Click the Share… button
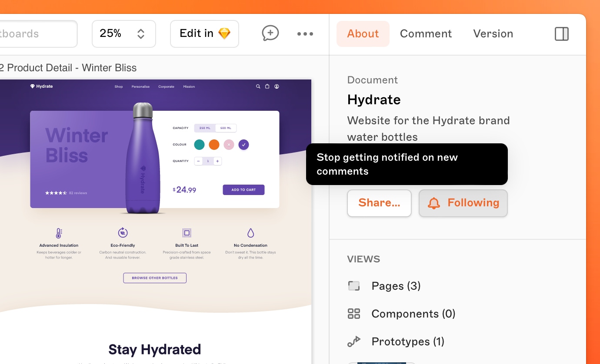This screenshot has height=364, width=600. click(379, 203)
